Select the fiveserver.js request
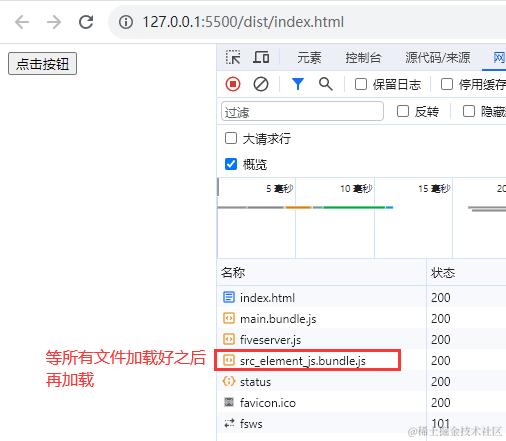 pyautogui.click(x=362, y=339)
